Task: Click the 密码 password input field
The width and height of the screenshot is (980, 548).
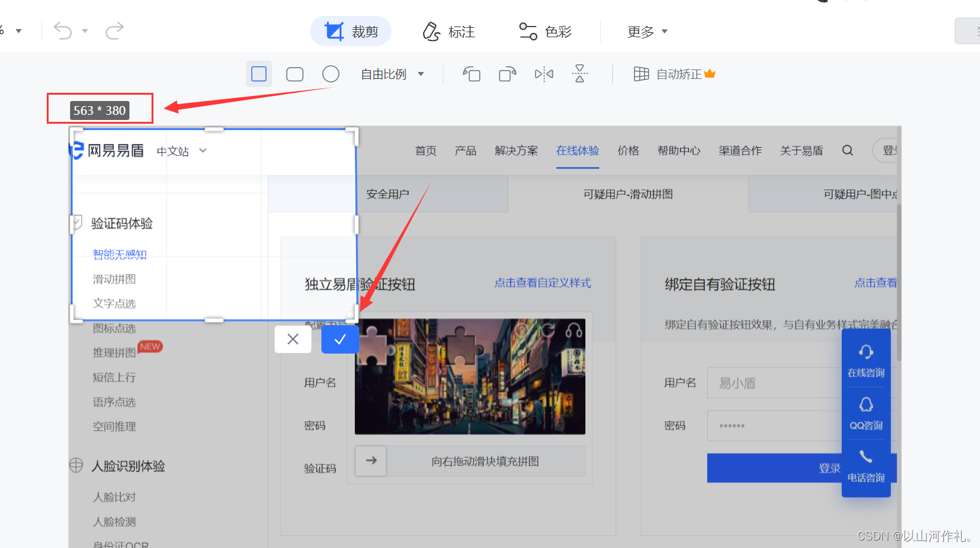Action: click(775, 426)
